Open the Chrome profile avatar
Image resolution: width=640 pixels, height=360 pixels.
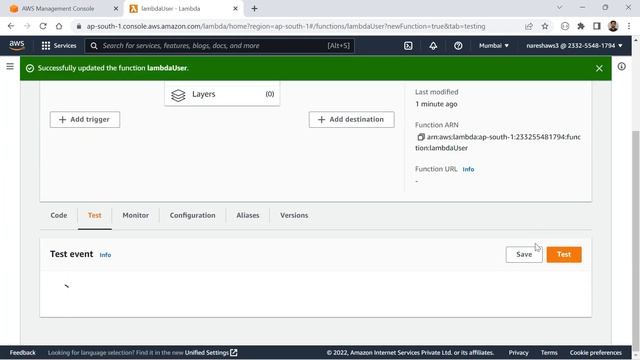point(613,26)
